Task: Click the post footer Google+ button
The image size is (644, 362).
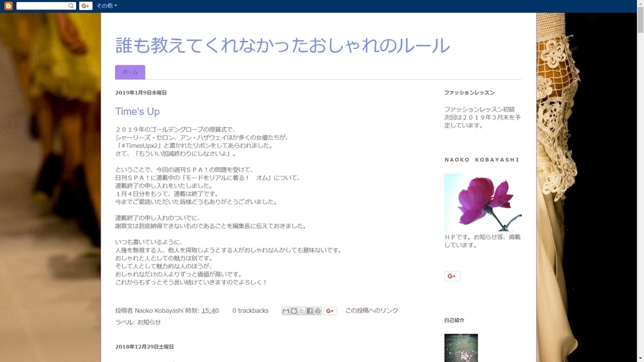Action: tap(330, 311)
